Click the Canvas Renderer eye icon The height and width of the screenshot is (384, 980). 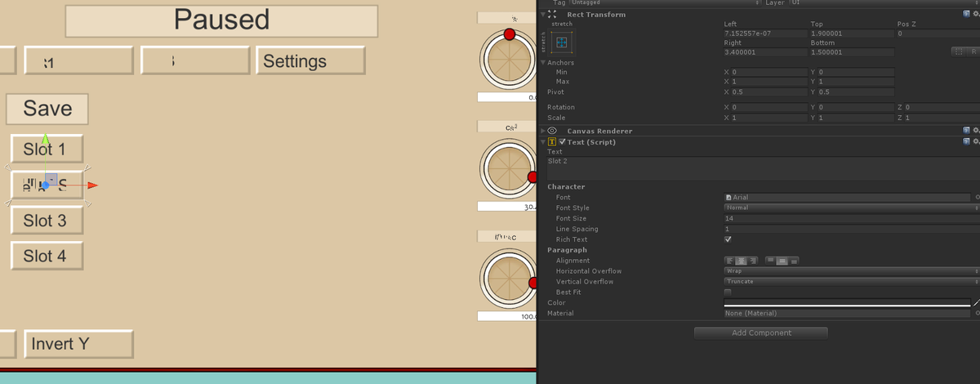point(552,131)
